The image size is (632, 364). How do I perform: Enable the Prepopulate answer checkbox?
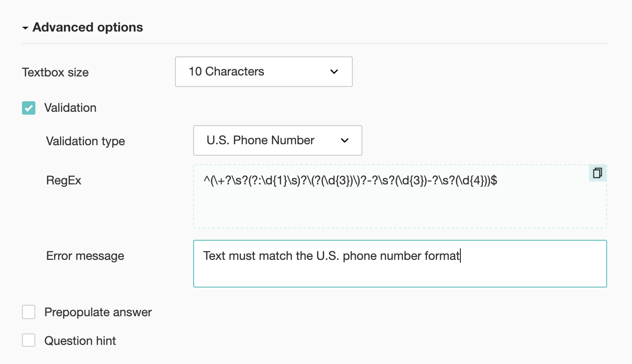(29, 312)
